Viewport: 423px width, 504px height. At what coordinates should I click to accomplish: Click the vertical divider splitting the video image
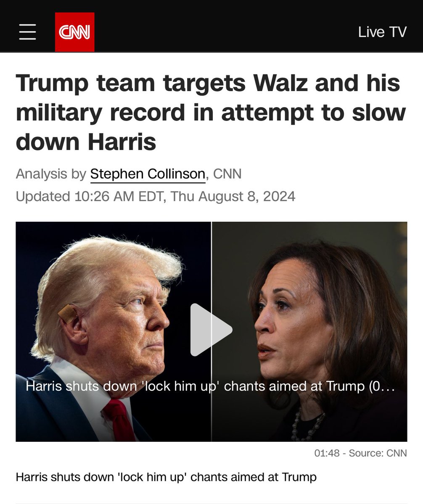coord(211,331)
